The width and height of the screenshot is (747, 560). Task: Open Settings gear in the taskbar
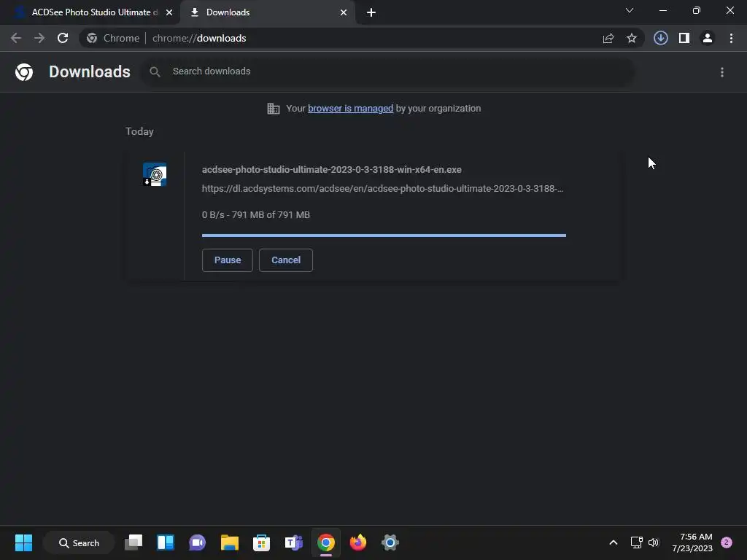(390, 542)
